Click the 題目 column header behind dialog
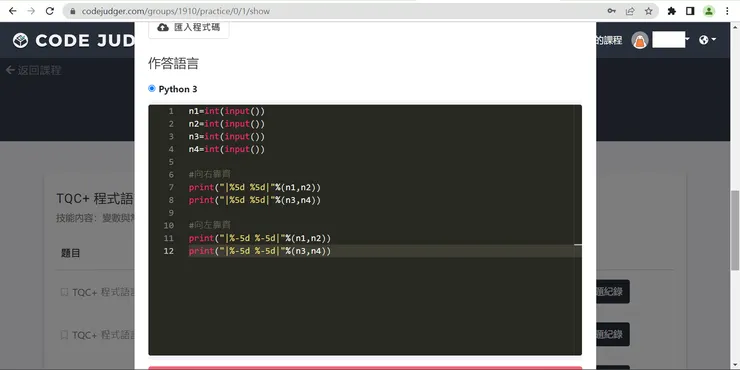 70,253
